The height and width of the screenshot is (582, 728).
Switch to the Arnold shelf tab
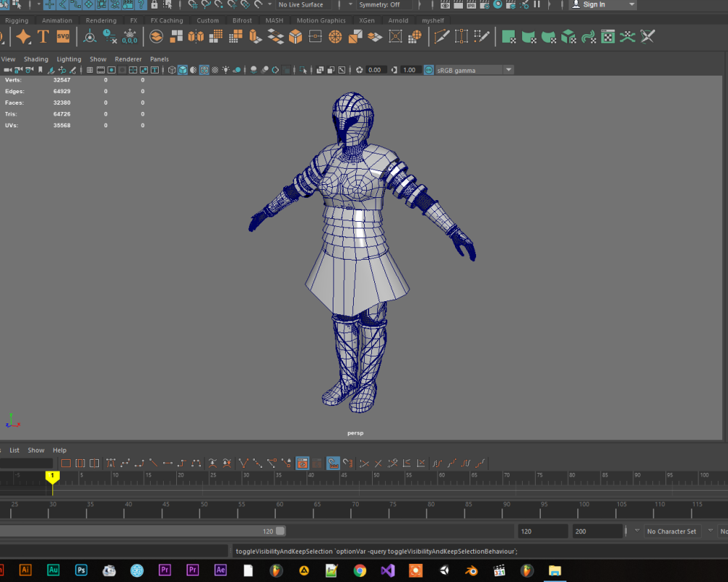(398, 20)
